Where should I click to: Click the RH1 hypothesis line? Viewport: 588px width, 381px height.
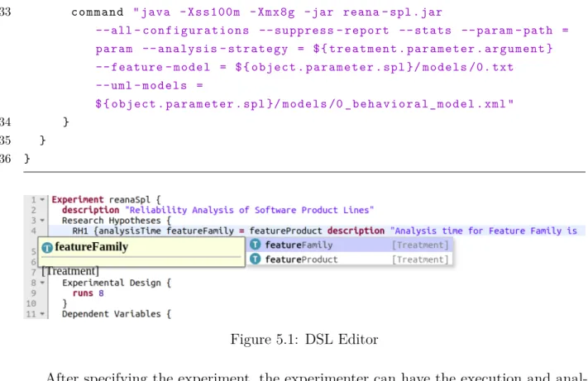(317, 231)
